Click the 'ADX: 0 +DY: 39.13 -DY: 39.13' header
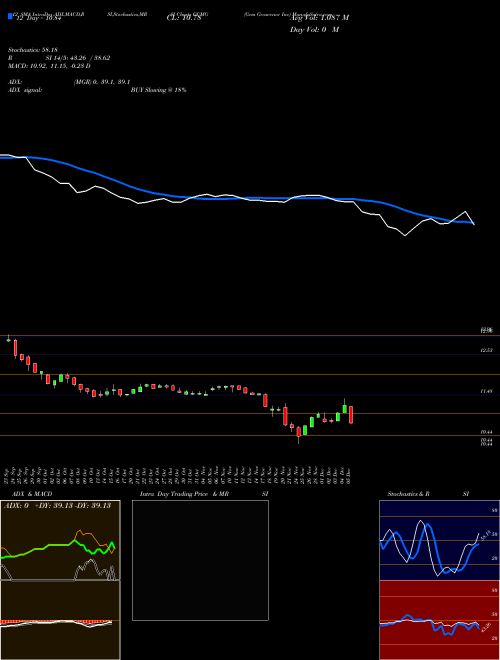Viewport: 500px width, 660px height. [57, 506]
